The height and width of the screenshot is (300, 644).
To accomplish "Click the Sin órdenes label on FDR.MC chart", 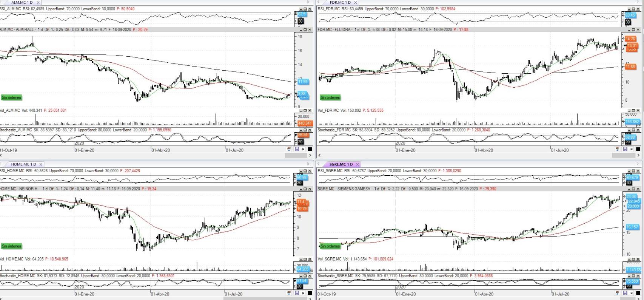I will coord(330,97).
